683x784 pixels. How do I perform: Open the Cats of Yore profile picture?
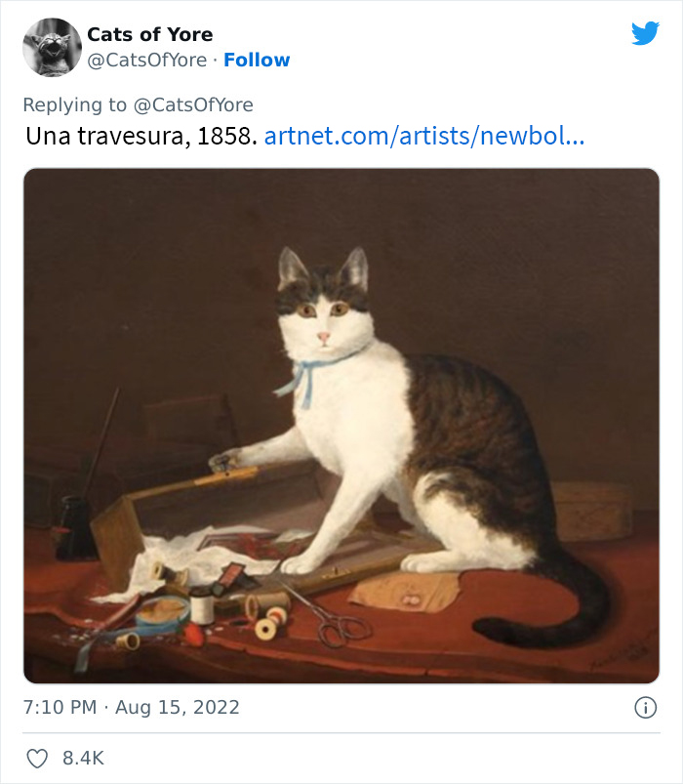coord(51,45)
